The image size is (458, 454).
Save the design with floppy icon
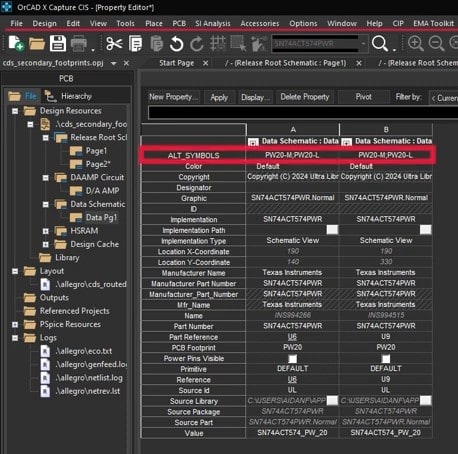pyautogui.click(x=58, y=43)
